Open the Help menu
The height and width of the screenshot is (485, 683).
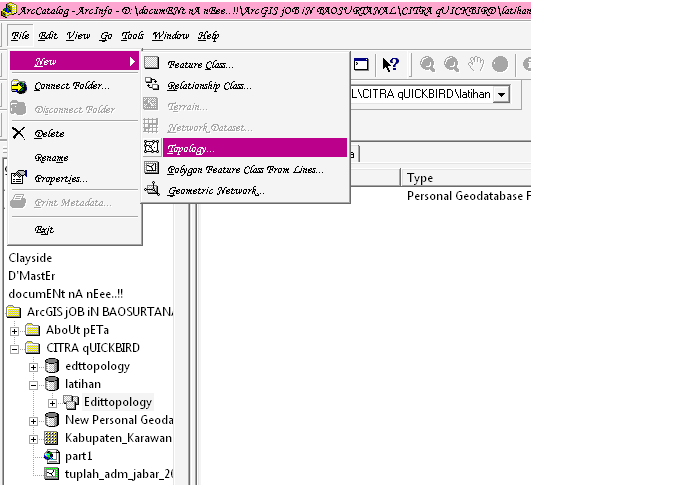208,36
